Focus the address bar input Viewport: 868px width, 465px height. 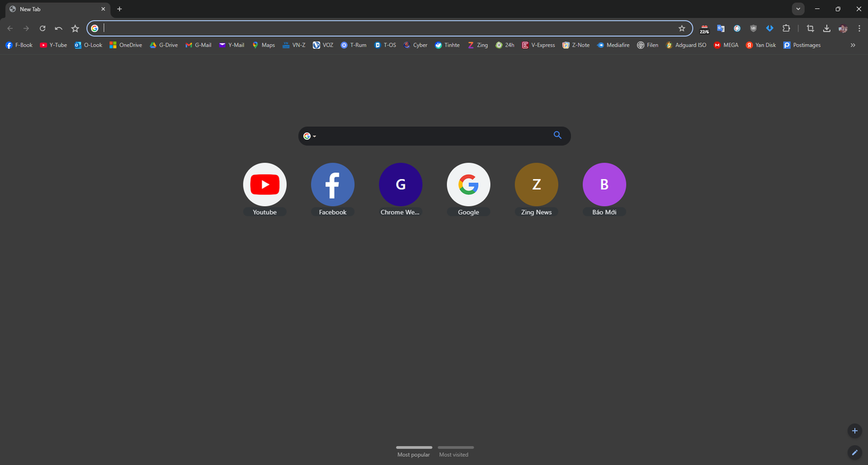tap(390, 28)
